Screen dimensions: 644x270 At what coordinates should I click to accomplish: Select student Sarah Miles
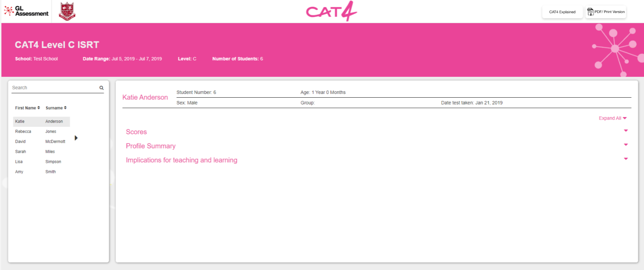tap(41, 152)
